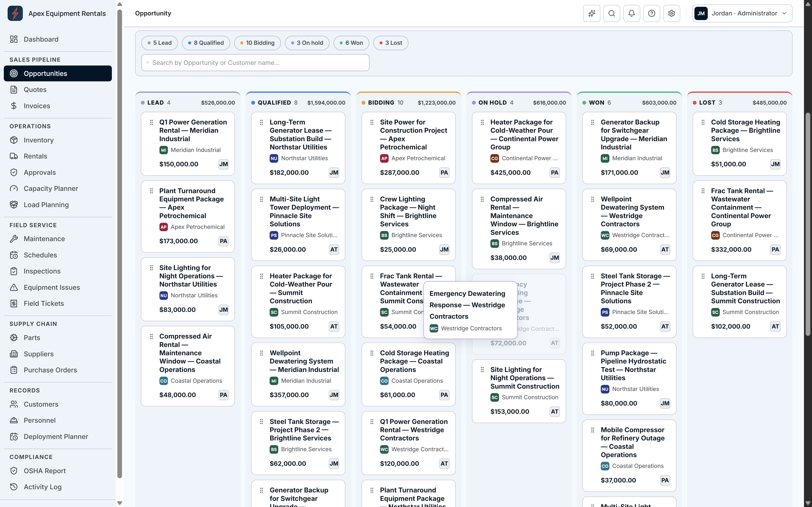Click the Inspections clipboard icon

pyautogui.click(x=14, y=271)
